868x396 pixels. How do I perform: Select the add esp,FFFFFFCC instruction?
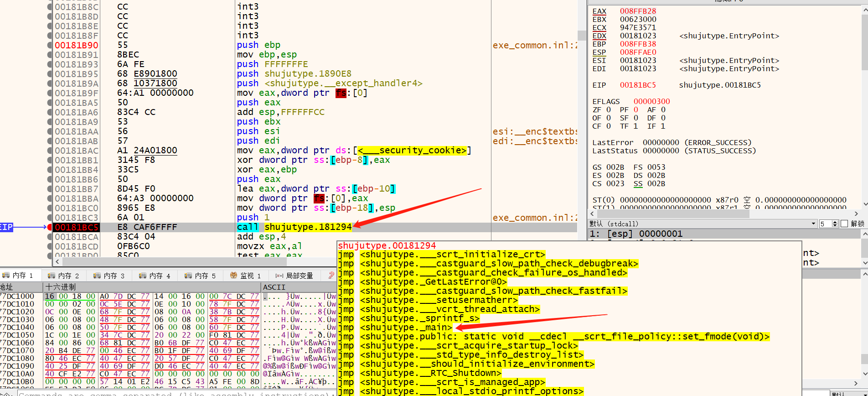pos(281,112)
